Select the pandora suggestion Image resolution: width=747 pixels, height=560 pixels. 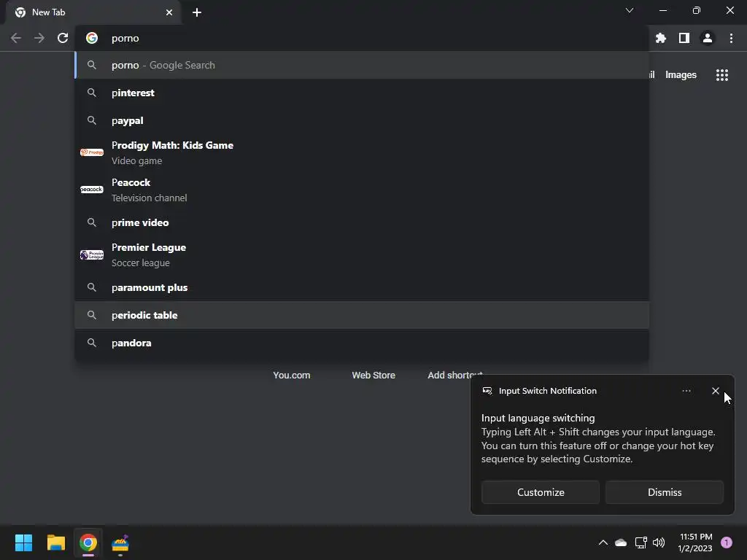(x=362, y=343)
